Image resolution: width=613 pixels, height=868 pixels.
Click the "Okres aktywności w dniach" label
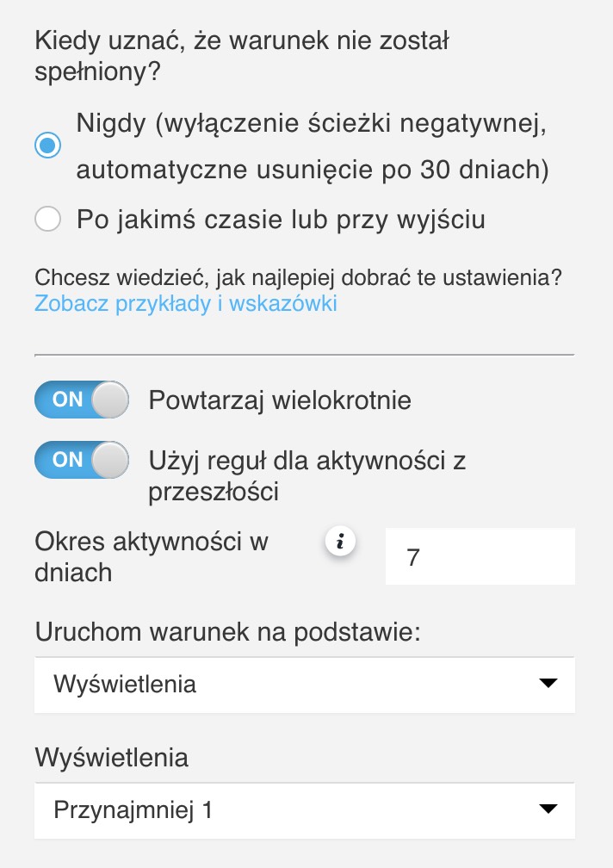click(152, 556)
